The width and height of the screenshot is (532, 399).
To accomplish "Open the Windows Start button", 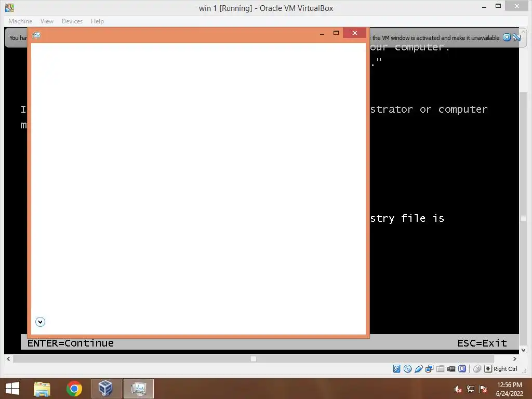I will 12,389.
